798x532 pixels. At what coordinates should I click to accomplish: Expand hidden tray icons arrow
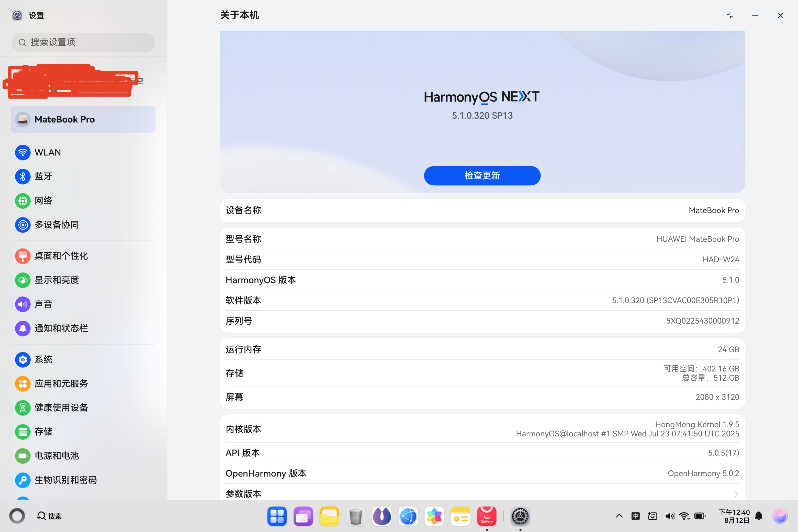pyautogui.click(x=619, y=516)
